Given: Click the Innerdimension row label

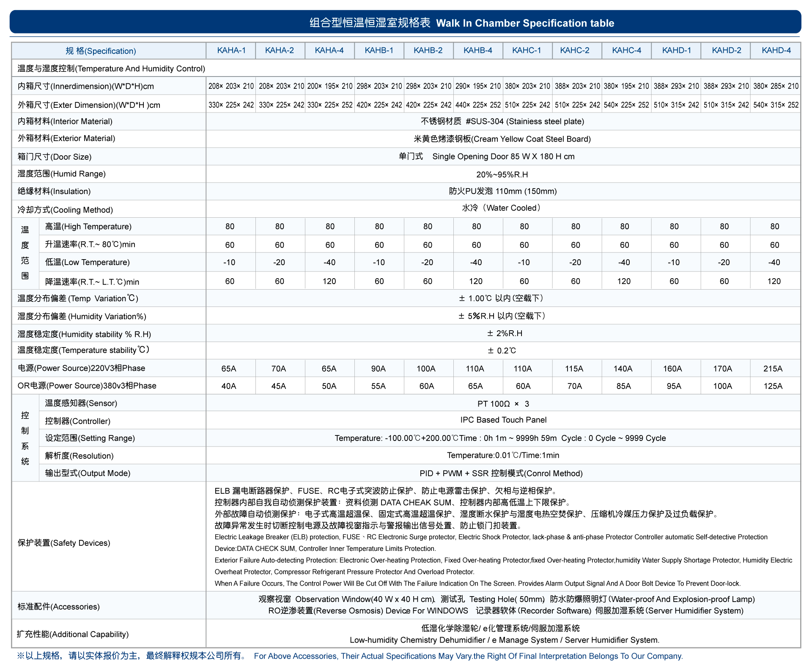Looking at the screenshot, I should tap(85, 86).
